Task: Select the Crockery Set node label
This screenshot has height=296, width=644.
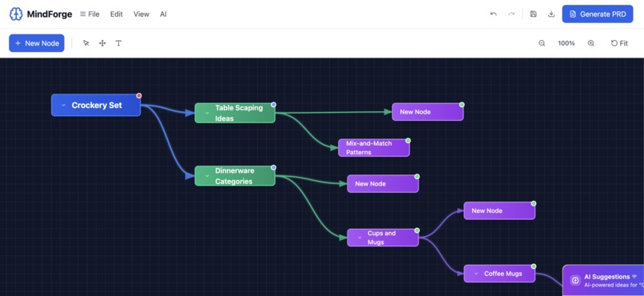Action: coord(97,106)
